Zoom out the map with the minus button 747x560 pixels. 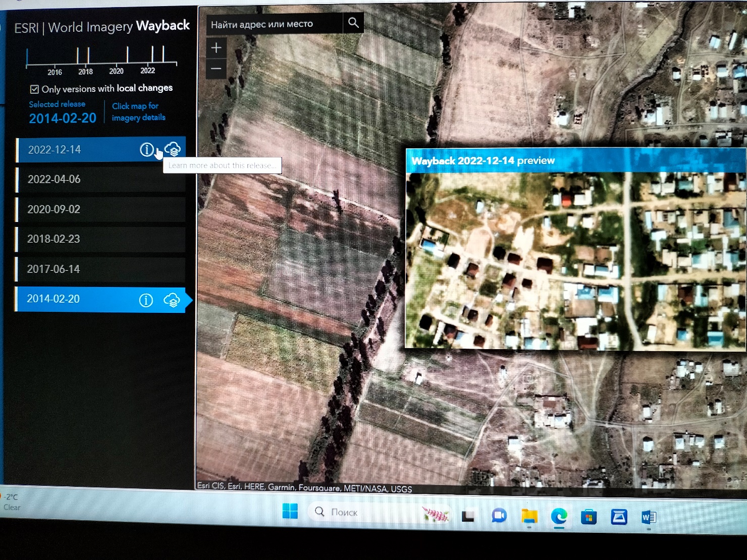216,69
